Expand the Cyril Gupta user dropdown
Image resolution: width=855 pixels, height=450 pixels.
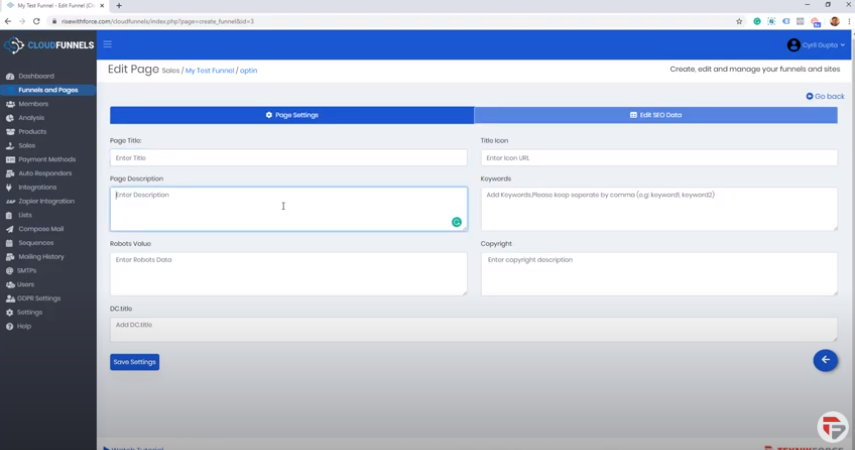[x=816, y=45]
